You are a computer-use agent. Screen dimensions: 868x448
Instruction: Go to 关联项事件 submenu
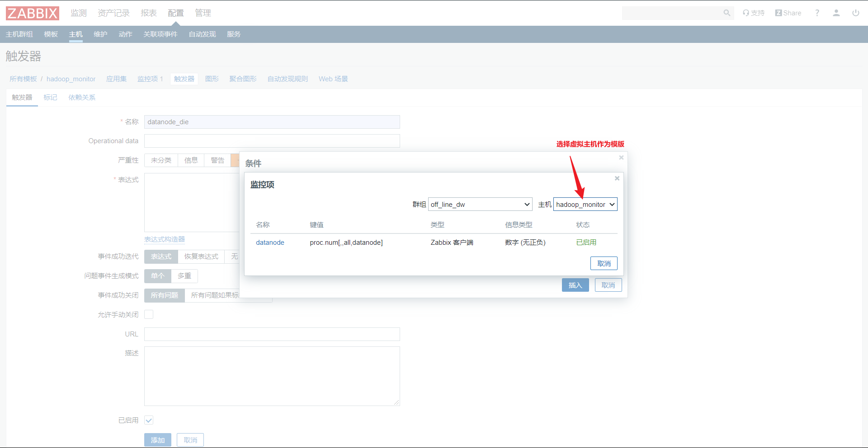click(160, 34)
